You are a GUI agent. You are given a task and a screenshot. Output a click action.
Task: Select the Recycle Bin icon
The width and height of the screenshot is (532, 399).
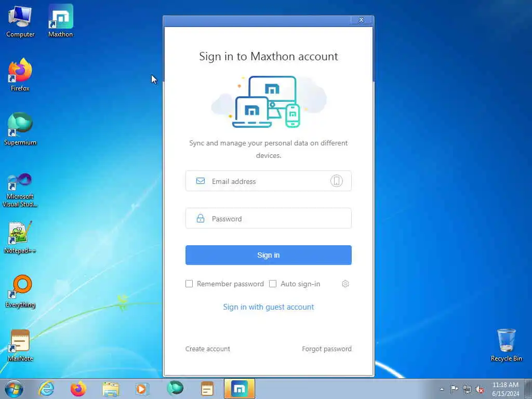(x=506, y=345)
